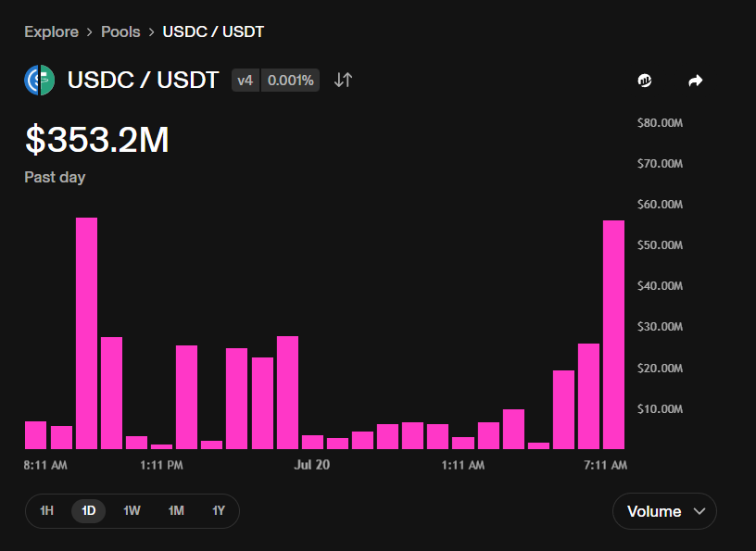The width and height of the screenshot is (756, 551).
Task: Click the $30.00M axis label
Action: (660, 327)
